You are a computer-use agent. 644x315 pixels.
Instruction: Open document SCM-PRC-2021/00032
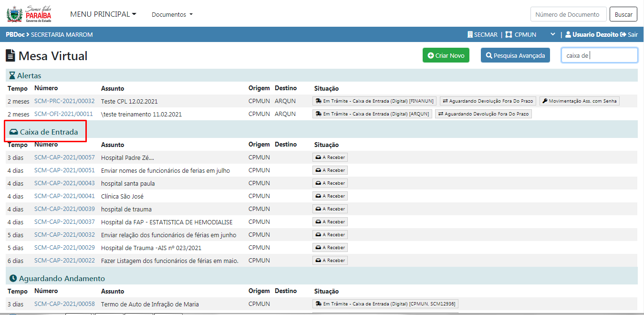(64, 101)
